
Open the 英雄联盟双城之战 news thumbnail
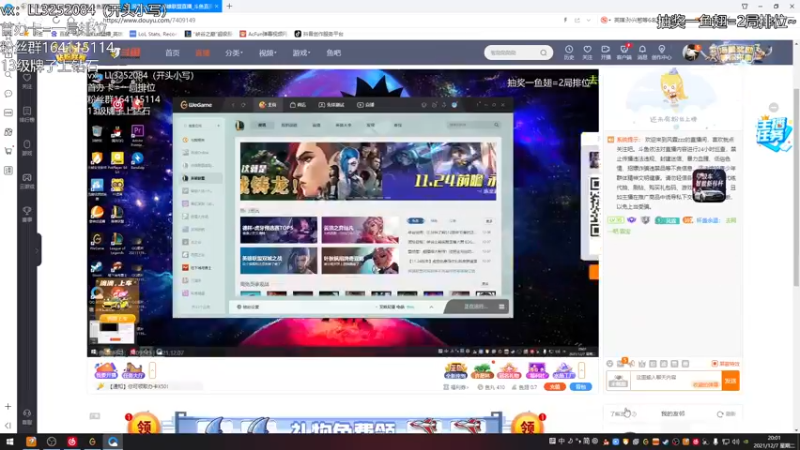[279, 261]
